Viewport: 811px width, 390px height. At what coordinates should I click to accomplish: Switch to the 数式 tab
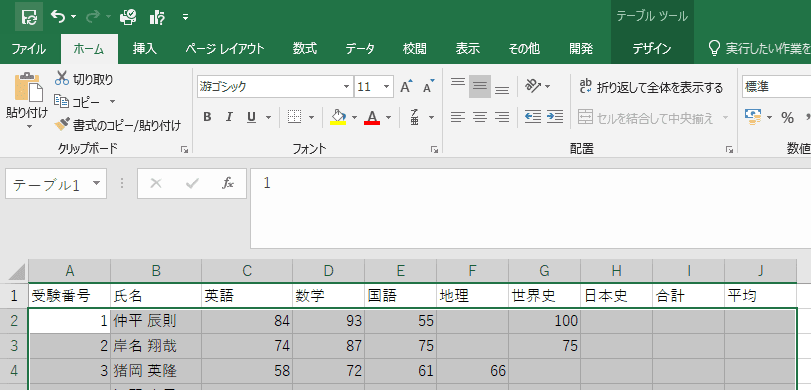[x=304, y=49]
